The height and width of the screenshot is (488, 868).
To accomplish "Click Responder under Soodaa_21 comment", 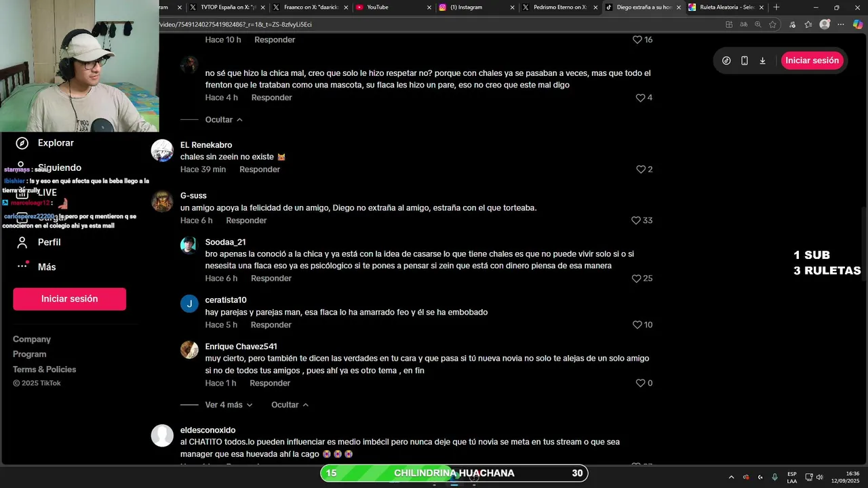I will coord(271,279).
